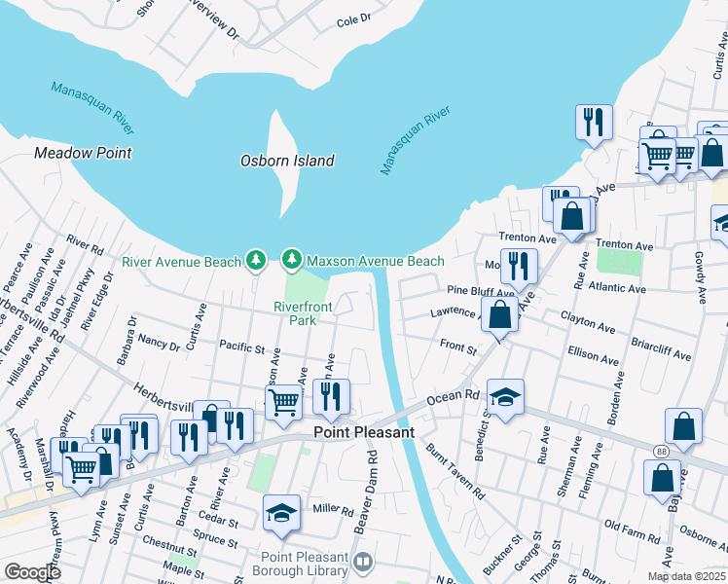This screenshot has height=584, width=728.
Task: Open the restaurant marker above Barton Ave
Action: [189, 438]
